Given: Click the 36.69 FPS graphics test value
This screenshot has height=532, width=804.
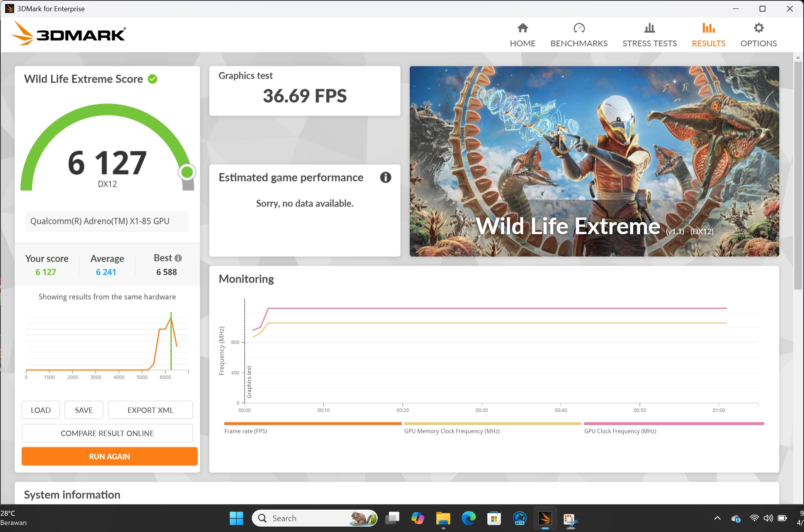Looking at the screenshot, I should [305, 96].
